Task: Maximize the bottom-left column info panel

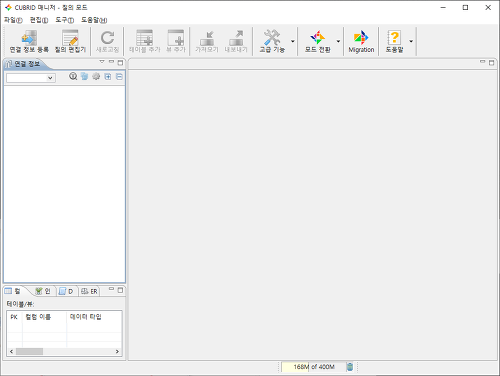Action: click(x=120, y=290)
